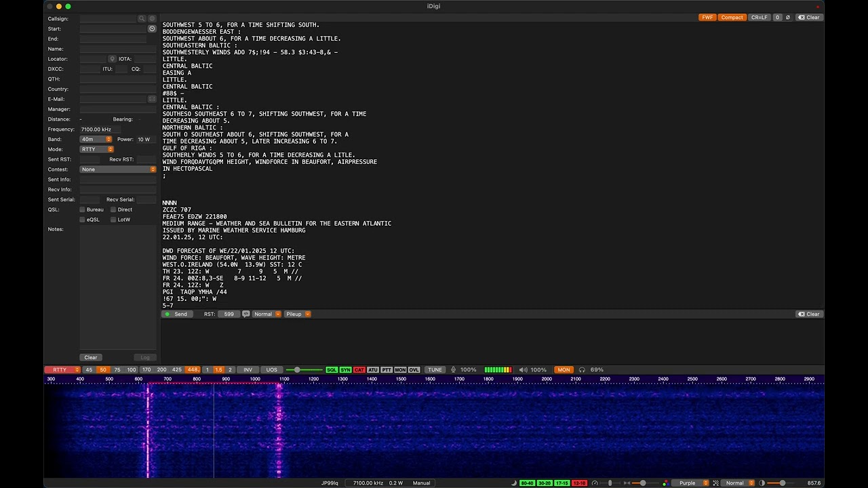Toggle the SYN indicator

click(345, 370)
